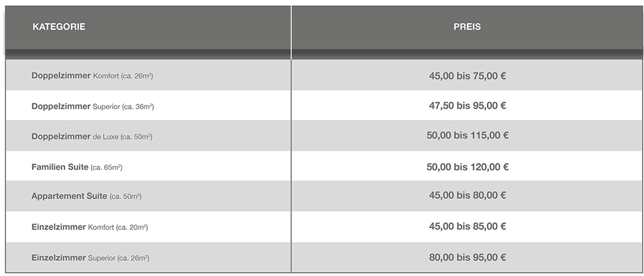644x276 pixels.
Task: Click the price 45,00 bis 75,00 €
Action: point(468,76)
